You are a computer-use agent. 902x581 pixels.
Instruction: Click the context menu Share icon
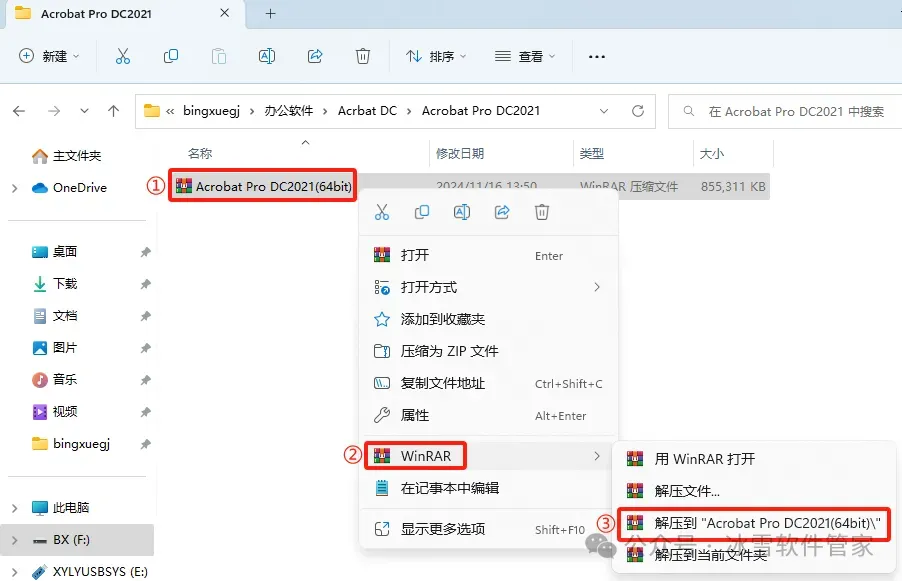502,212
